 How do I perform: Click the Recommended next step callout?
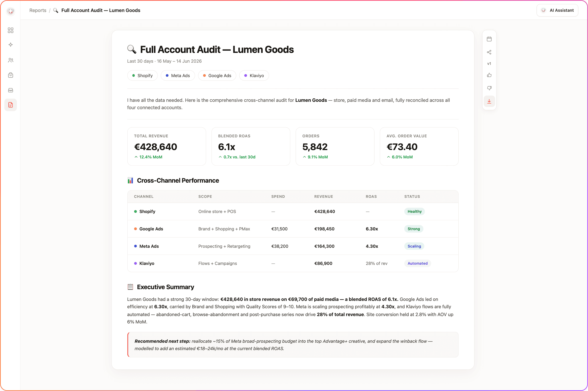pyautogui.click(x=293, y=345)
